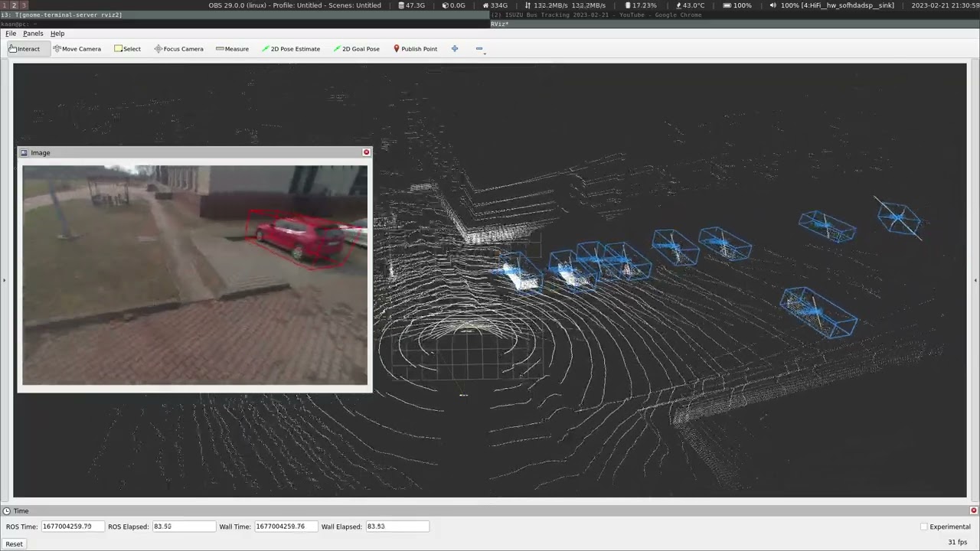Activate the Move Camera tool
980x551 pixels.
point(77,49)
